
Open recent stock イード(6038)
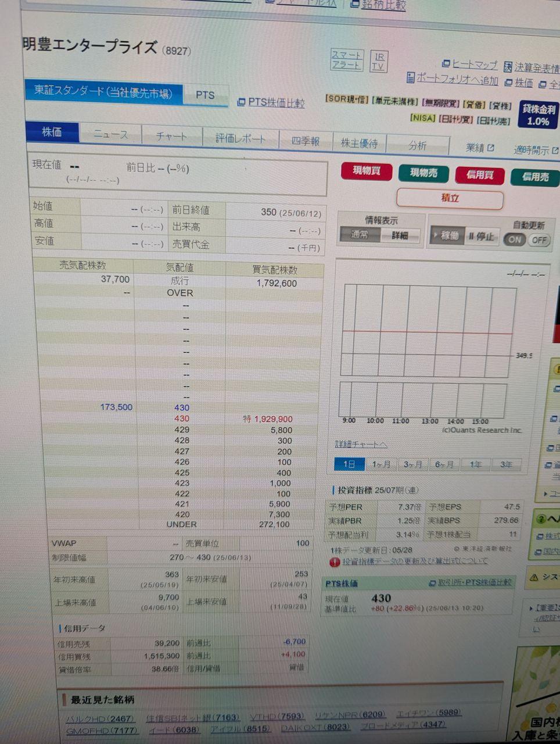click(174, 729)
